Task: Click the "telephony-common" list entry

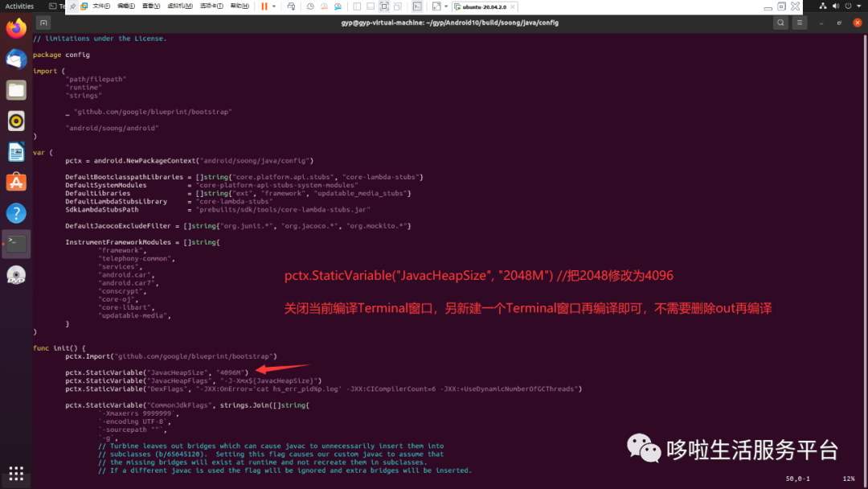Action: tap(136, 259)
